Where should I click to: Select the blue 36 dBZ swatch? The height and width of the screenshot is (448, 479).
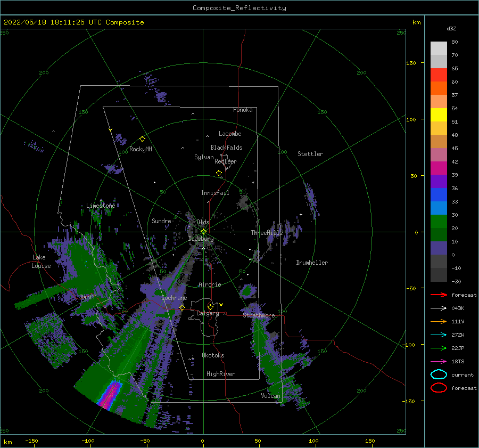[439, 194]
